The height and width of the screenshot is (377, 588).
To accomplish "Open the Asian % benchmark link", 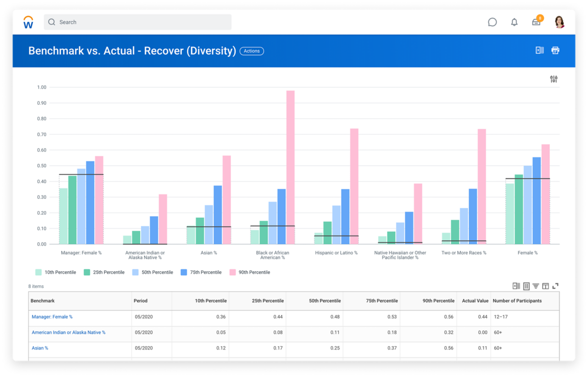I will pos(40,348).
